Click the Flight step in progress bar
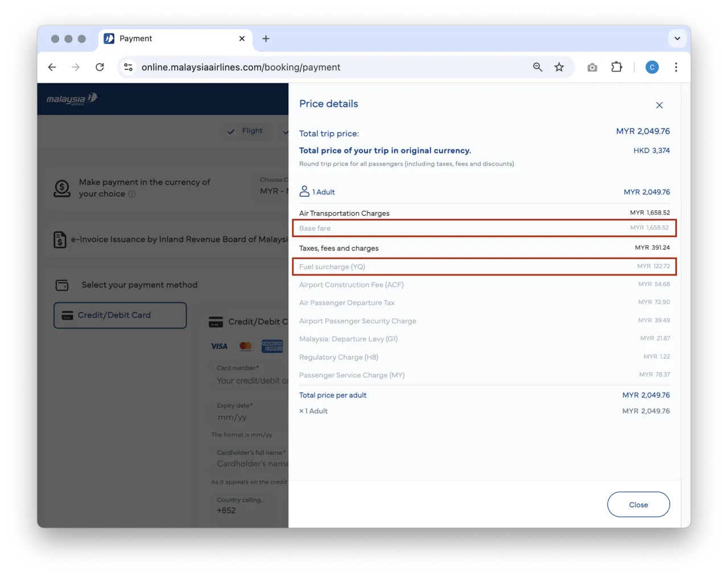The width and height of the screenshot is (728, 577). point(246,131)
